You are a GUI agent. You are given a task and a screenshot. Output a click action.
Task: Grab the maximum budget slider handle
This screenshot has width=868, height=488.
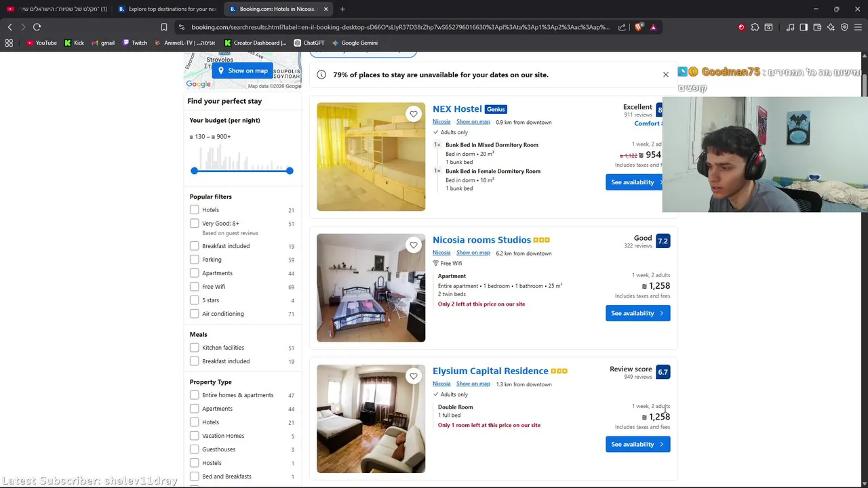click(x=290, y=171)
